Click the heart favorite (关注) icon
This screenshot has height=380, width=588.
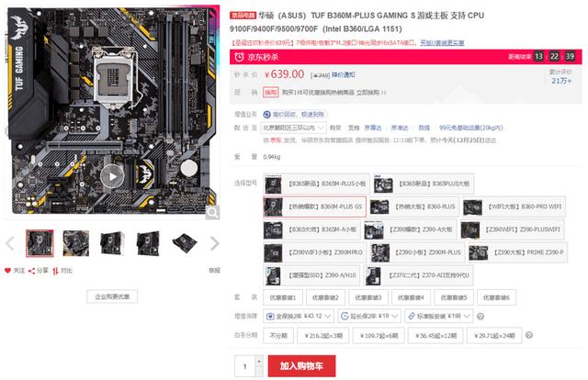pyautogui.click(x=7, y=271)
